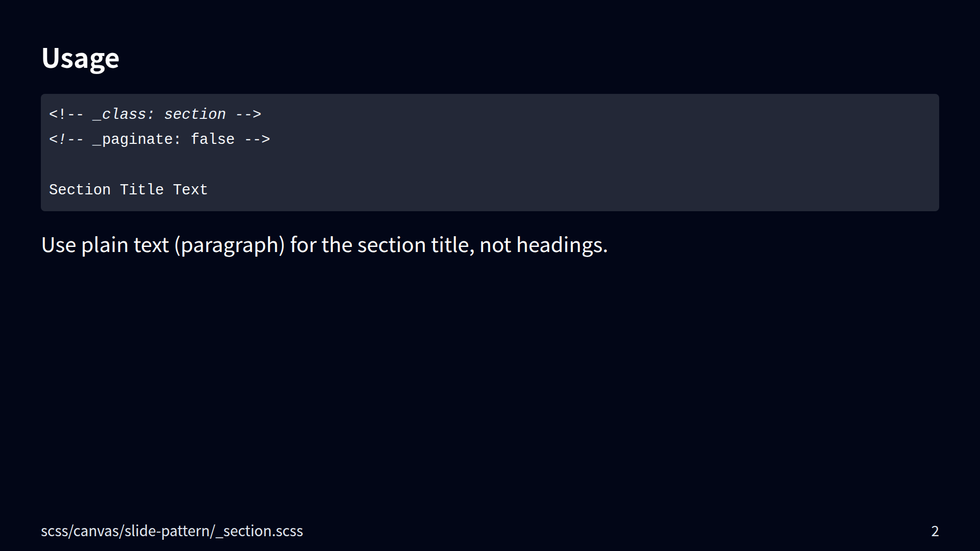This screenshot has height=551, width=980.
Task: Click the word "Title" in the code block
Action: pos(141,190)
